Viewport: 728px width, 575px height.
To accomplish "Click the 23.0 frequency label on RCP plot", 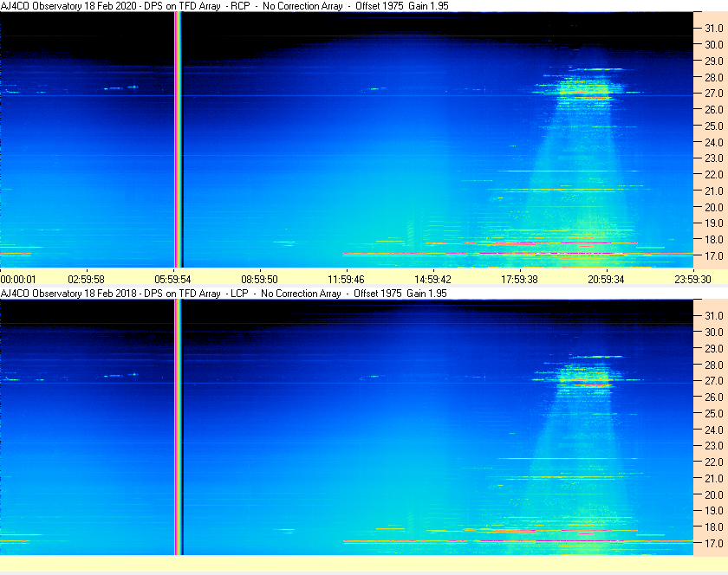I will (714, 158).
